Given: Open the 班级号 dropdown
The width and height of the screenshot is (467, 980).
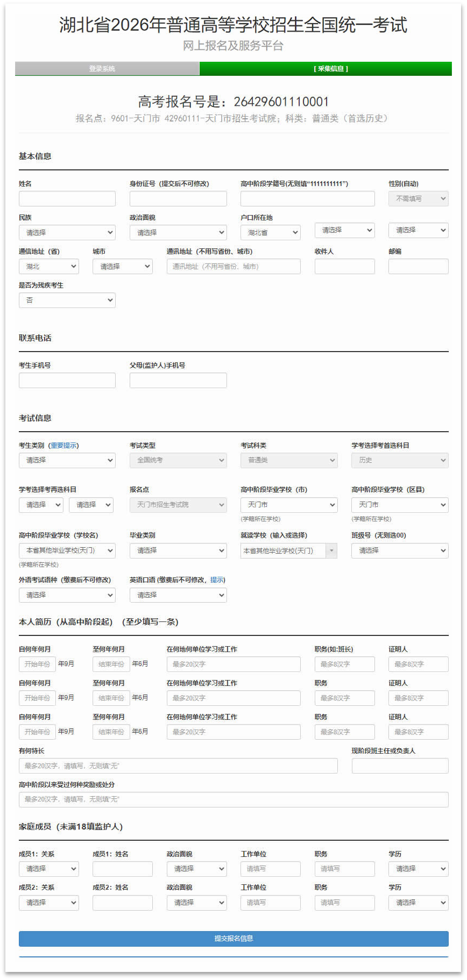Looking at the screenshot, I should [x=399, y=551].
